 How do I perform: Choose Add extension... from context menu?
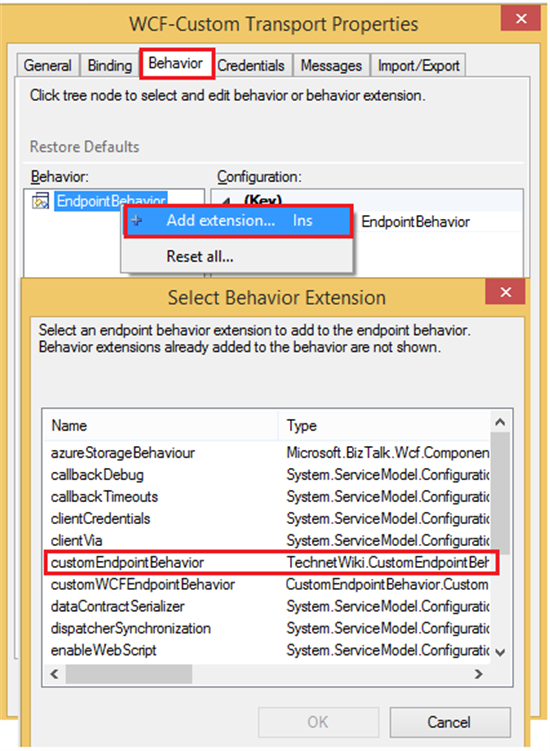pyautogui.click(x=239, y=221)
